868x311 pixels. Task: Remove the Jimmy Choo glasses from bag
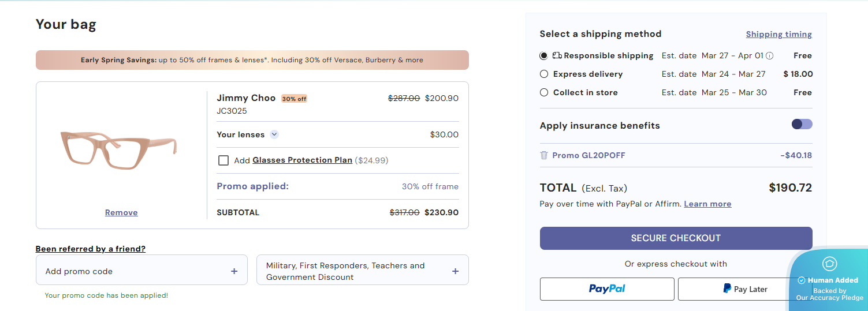pos(121,212)
